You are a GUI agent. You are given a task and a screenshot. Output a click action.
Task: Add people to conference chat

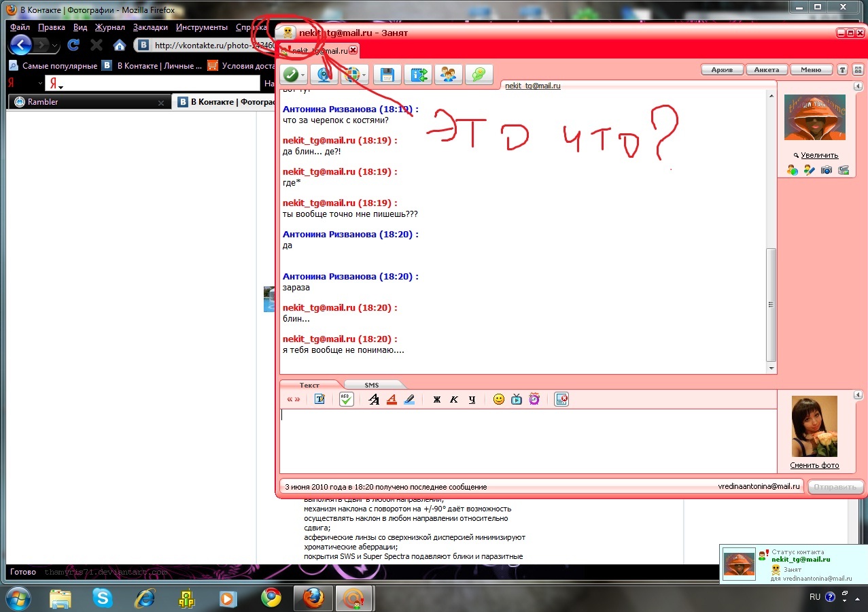(448, 74)
